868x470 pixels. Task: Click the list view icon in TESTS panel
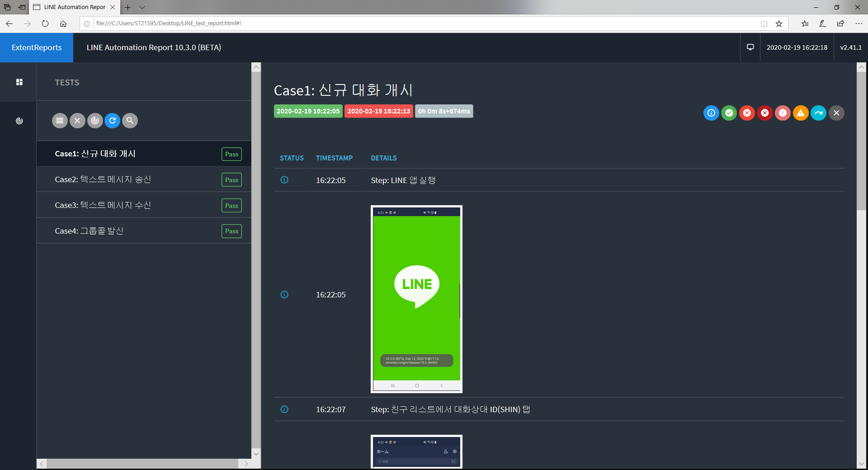pyautogui.click(x=60, y=121)
